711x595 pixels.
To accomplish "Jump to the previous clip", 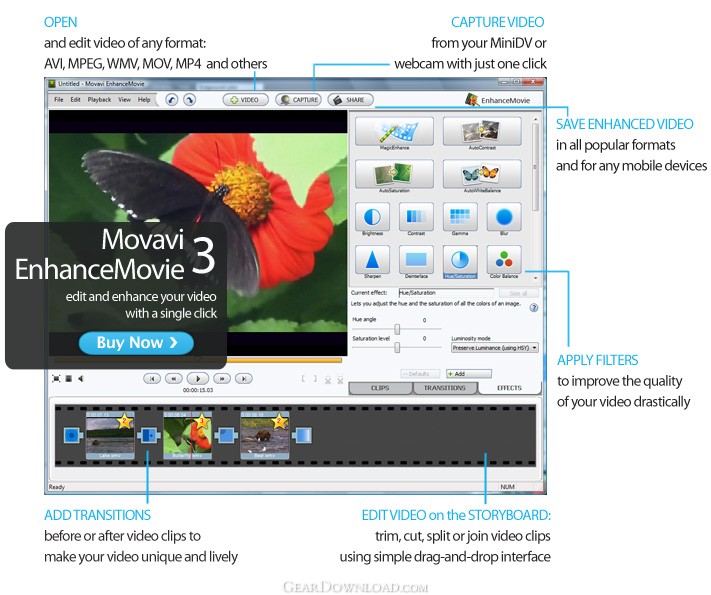I will [x=152, y=379].
